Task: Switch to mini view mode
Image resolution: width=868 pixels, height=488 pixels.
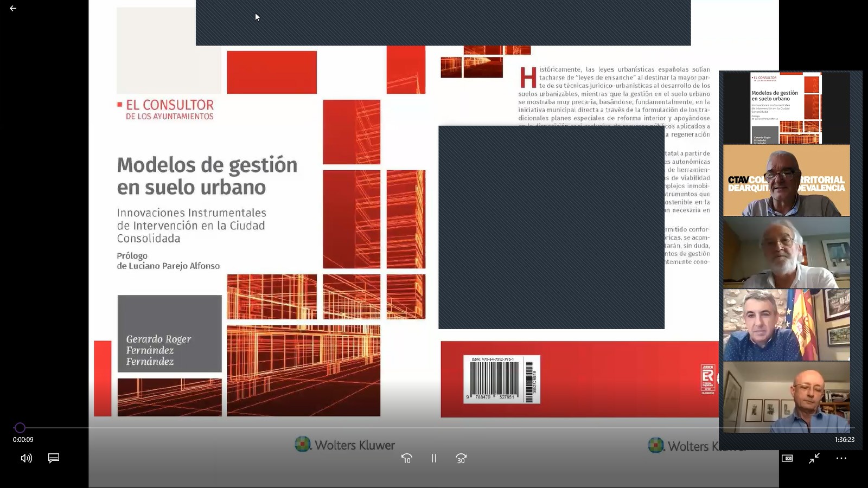Action: pos(787,458)
